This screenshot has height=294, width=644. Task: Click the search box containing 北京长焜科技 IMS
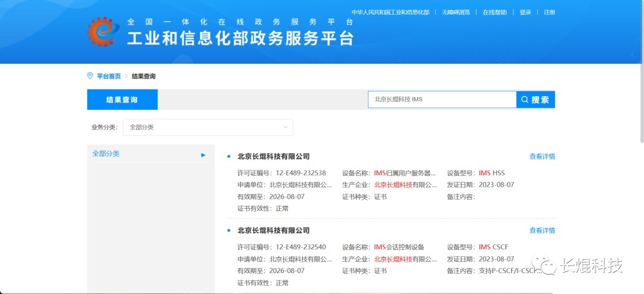pyautogui.click(x=442, y=100)
